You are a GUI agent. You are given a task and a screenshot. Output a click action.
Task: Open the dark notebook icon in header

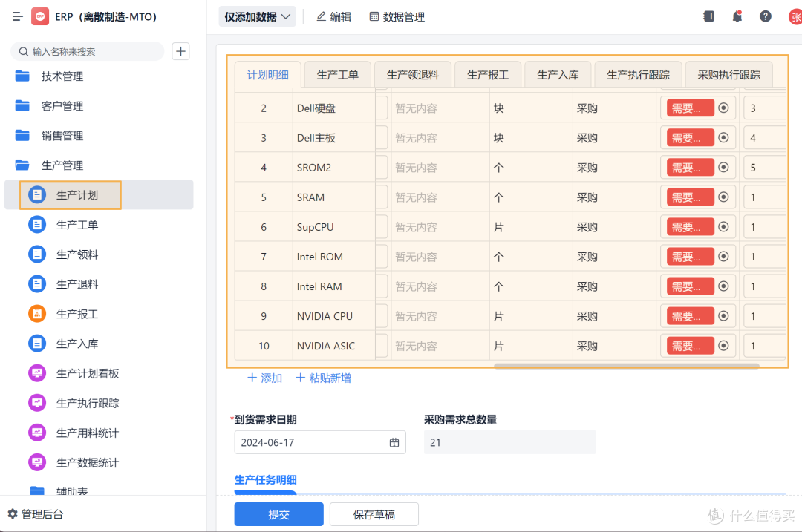click(x=709, y=16)
